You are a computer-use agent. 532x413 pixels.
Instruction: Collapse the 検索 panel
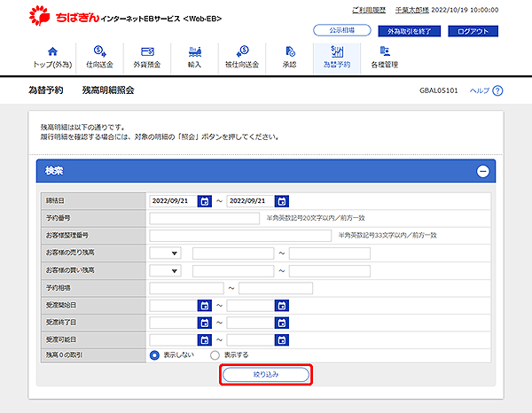click(483, 171)
